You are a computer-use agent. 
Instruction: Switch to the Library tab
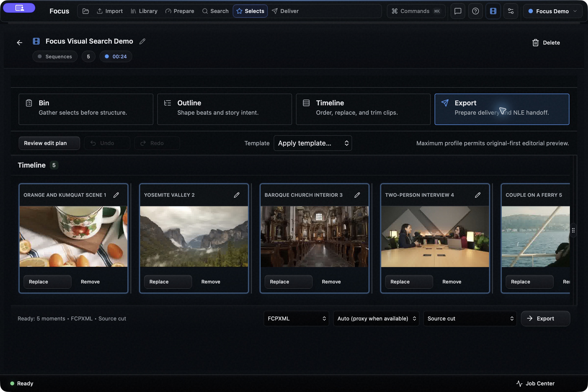pyautogui.click(x=144, y=11)
